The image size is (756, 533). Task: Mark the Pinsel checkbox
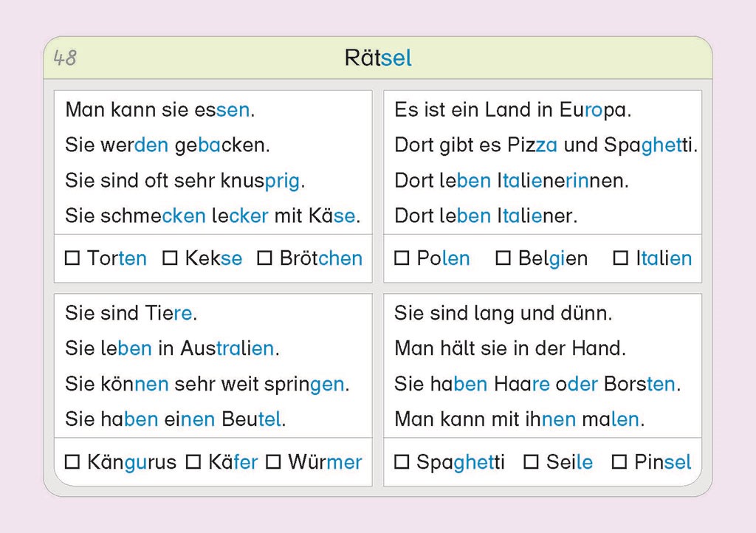[619, 463]
